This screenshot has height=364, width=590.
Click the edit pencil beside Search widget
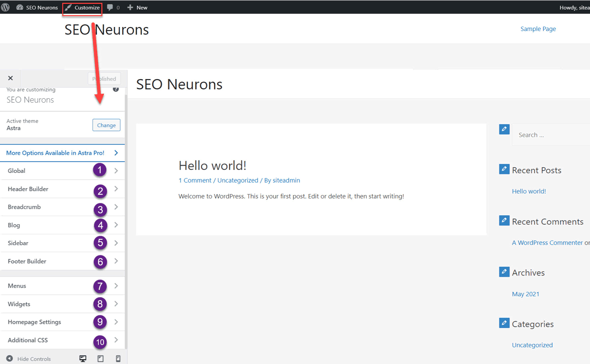pyautogui.click(x=504, y=129)
